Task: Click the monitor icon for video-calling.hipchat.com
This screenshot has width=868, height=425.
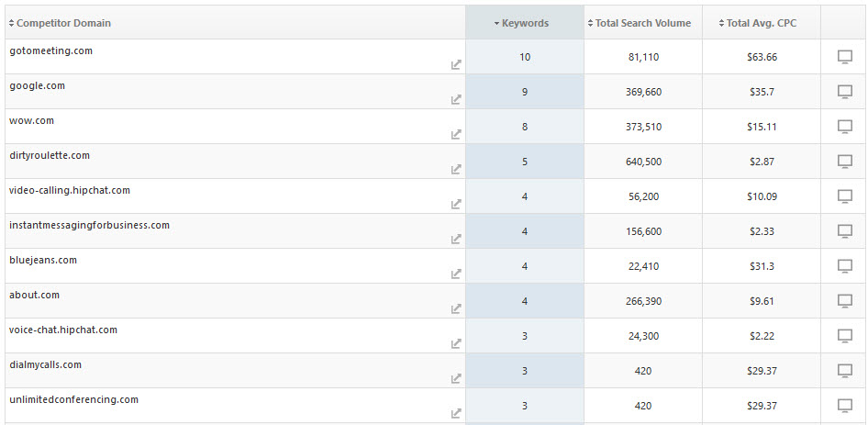Action: 845,196
